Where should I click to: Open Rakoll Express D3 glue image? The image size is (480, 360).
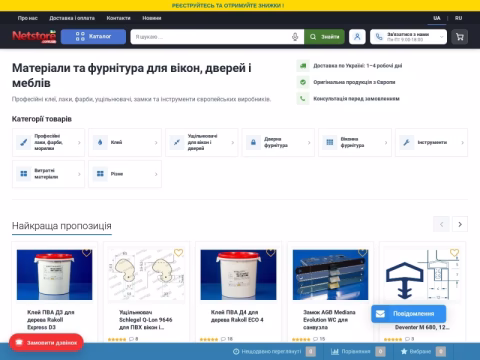point(55,275)
